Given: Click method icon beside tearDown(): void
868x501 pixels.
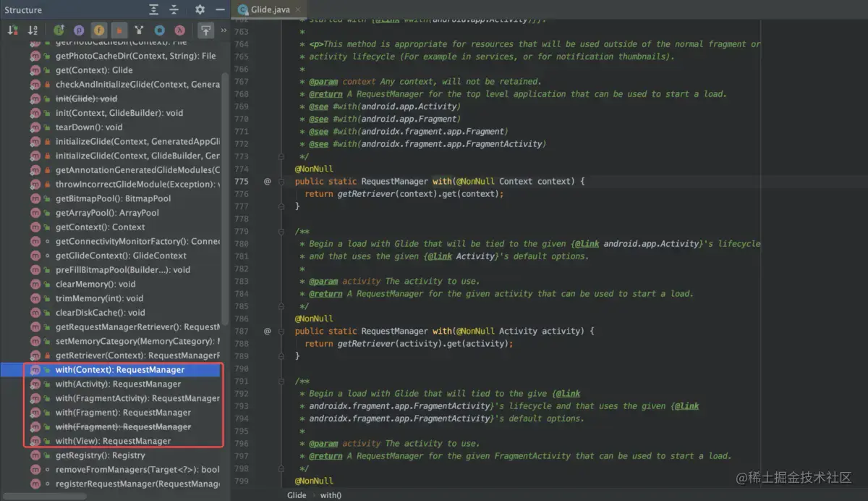Looking at the screenshot, I should (35, 127).
